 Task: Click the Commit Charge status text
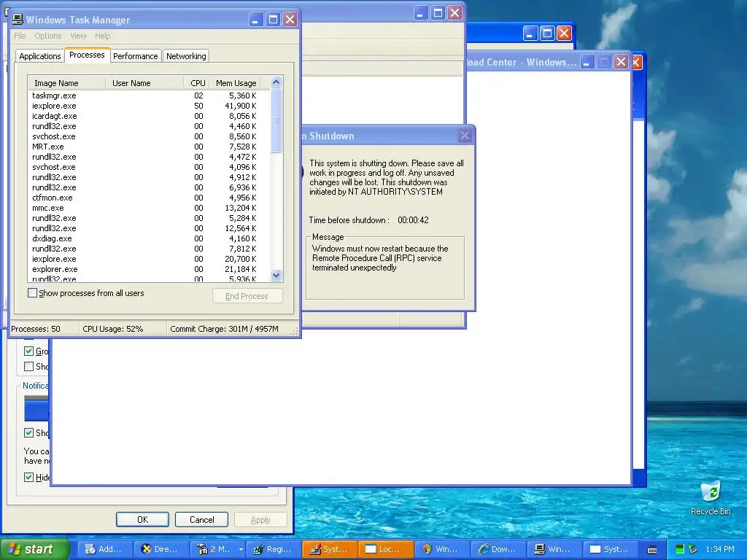point(224,329)
